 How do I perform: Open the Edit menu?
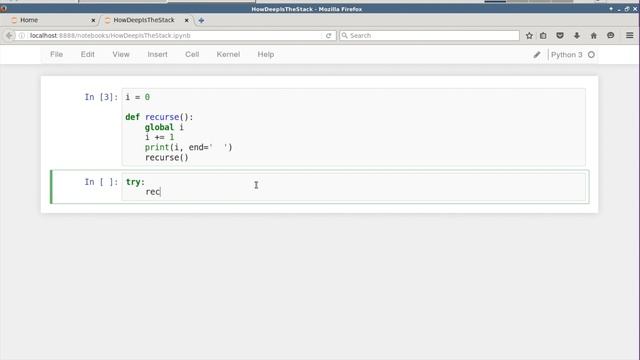[x=87, y=54]
